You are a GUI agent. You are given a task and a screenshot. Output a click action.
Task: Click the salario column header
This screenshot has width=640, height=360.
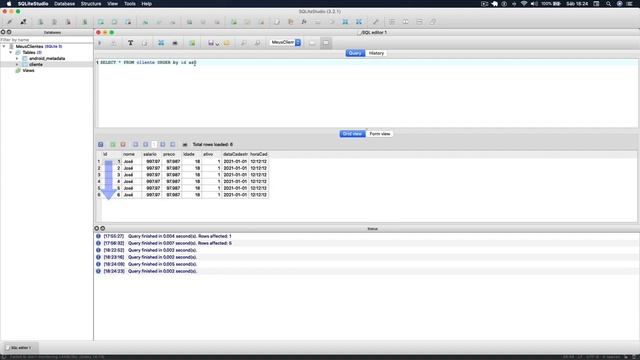tap(151, 154)
